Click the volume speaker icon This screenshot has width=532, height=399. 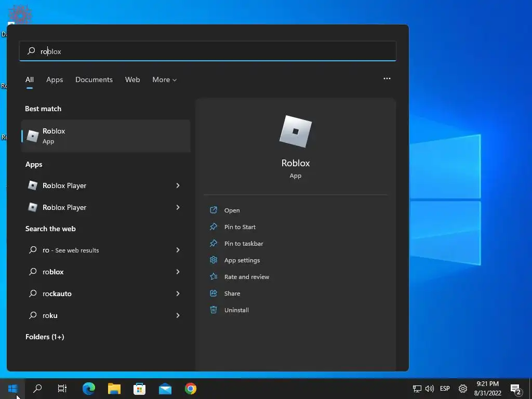pyautogui.click(x=430, y=389)
